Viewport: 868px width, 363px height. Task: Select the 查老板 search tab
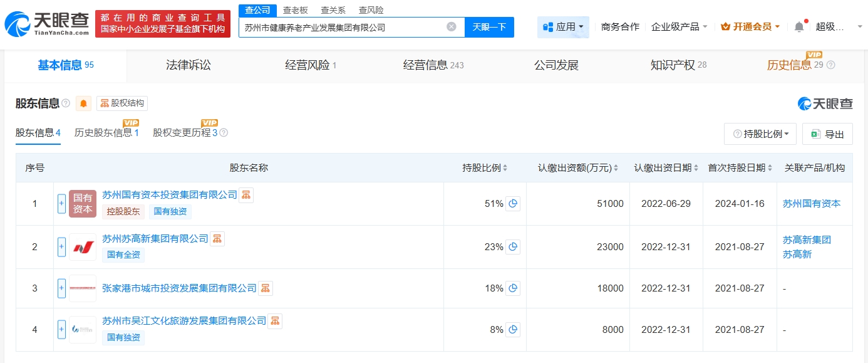coord(295,10)
